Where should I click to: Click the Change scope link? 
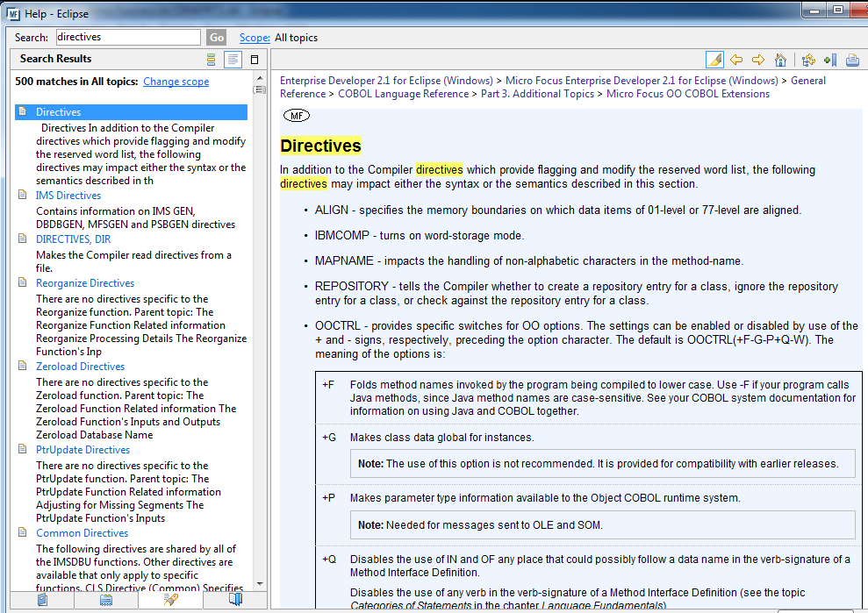pos(176,82)
